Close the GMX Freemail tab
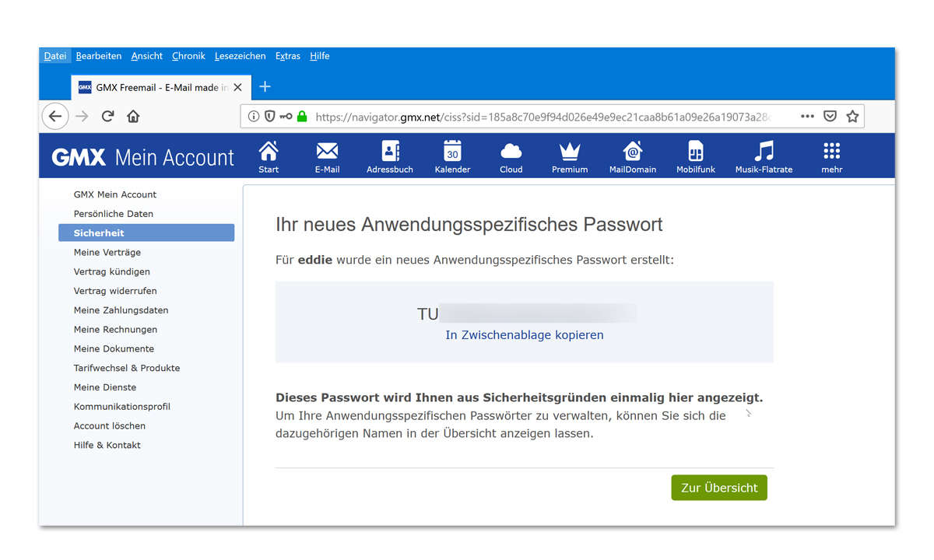 point(238,88)
